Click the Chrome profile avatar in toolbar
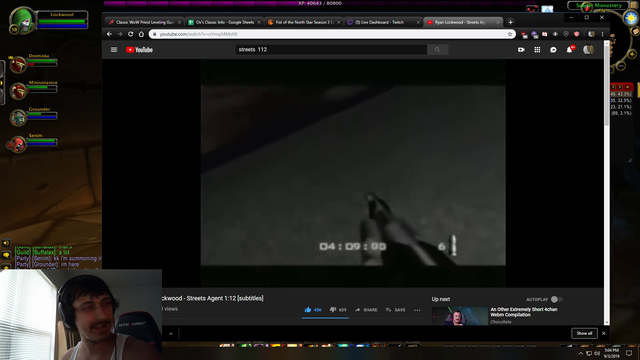This screenshot has width=640, height=360. (591, 34)
